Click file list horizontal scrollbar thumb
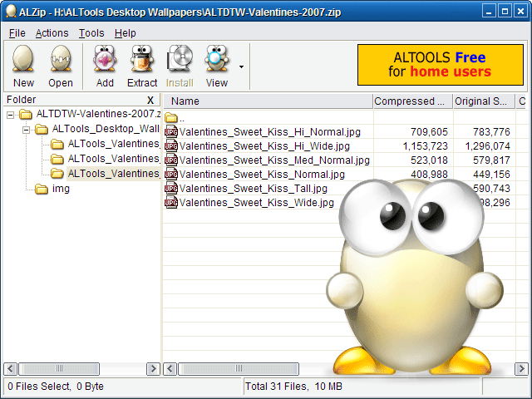 (239, 369)
